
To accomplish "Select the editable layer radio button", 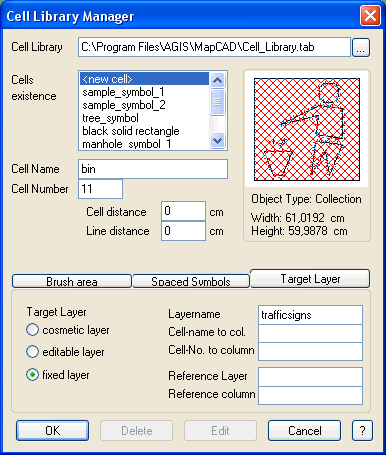I will tap(32, 352).
